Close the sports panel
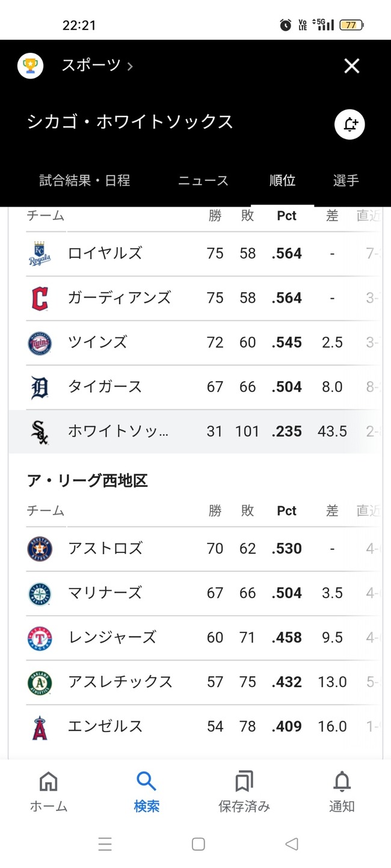Screen dimensions: 391x868 click(351, 66)
